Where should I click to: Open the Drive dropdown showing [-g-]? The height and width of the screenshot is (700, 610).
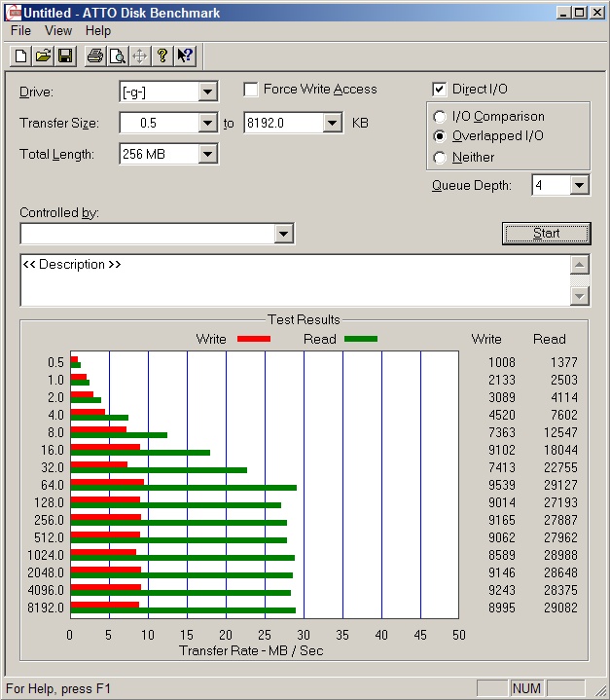coord(207,92)
